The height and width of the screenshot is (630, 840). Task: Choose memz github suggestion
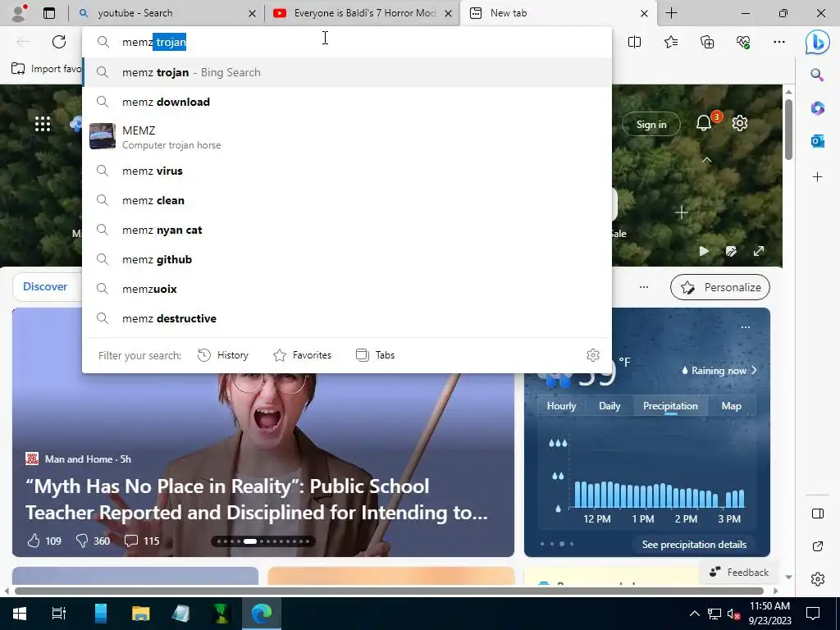point(347,259)
